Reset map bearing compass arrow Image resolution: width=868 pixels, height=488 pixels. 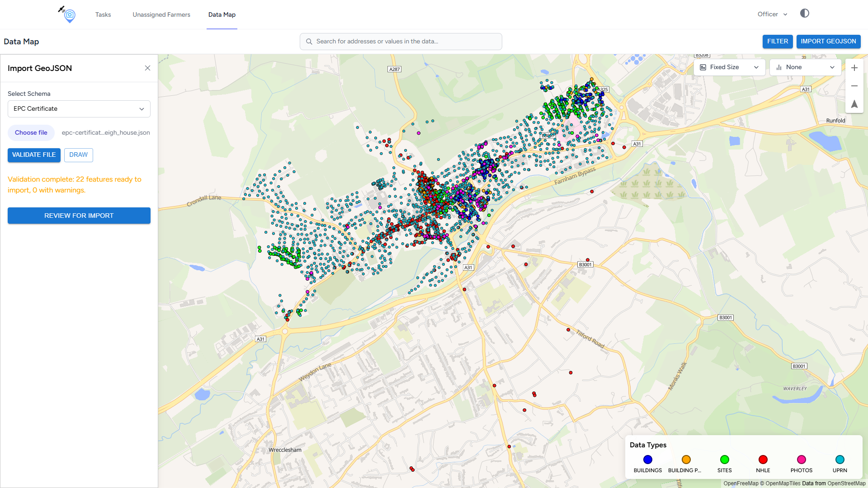click(854, 104)
